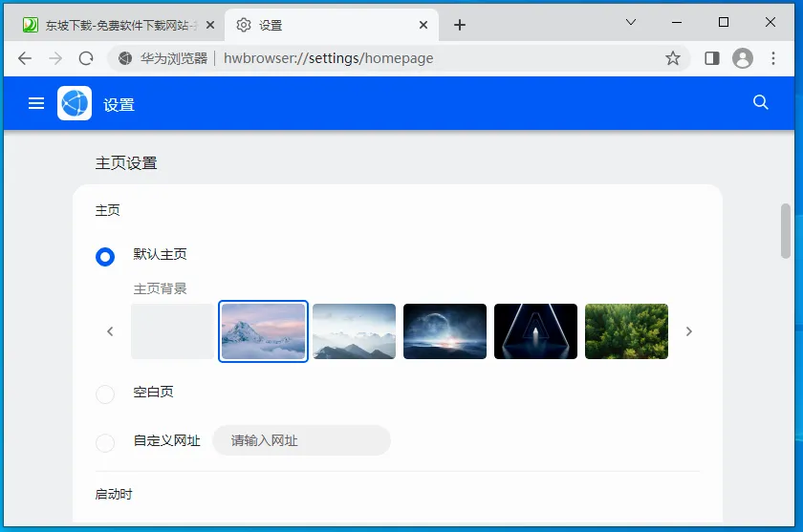The width and height of the screenshot is (803, 532).
Task: Select the 自定义网址 radio button
Action: 105,442
